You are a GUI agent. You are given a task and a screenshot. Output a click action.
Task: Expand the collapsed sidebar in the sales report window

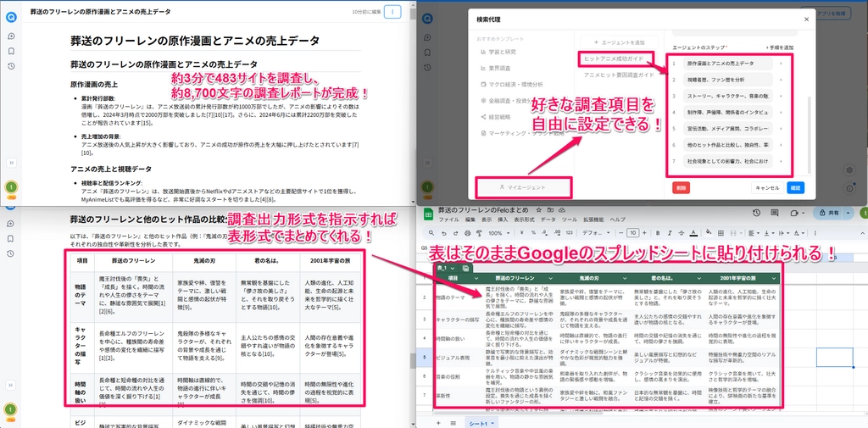[x=10, y=163]
